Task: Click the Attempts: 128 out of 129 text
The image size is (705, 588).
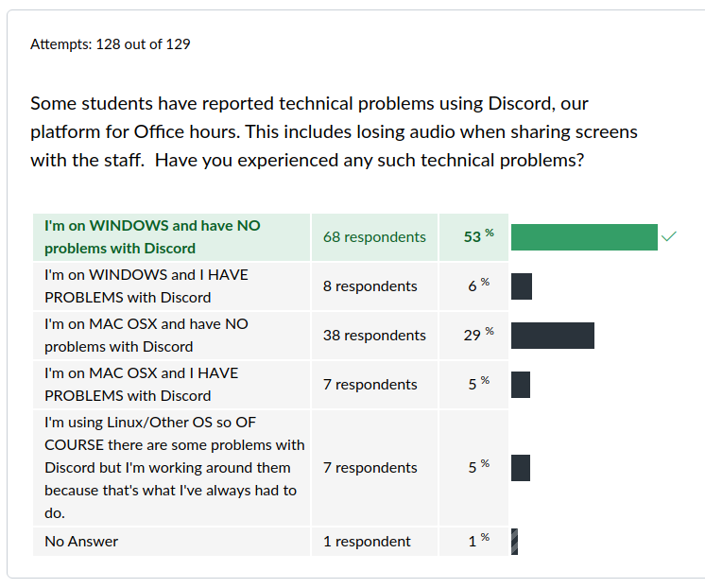Action: pyautogui.click(x=111, y=44)
